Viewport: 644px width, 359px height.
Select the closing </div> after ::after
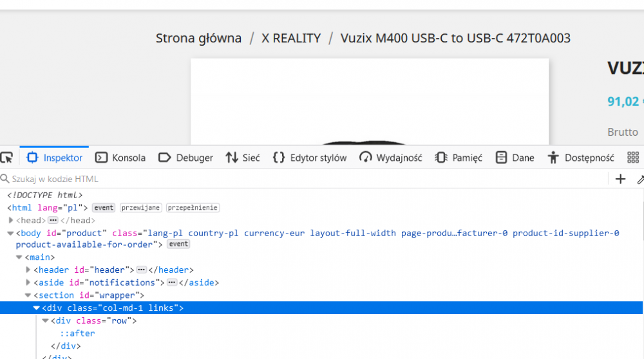click(x=66, y=346)
